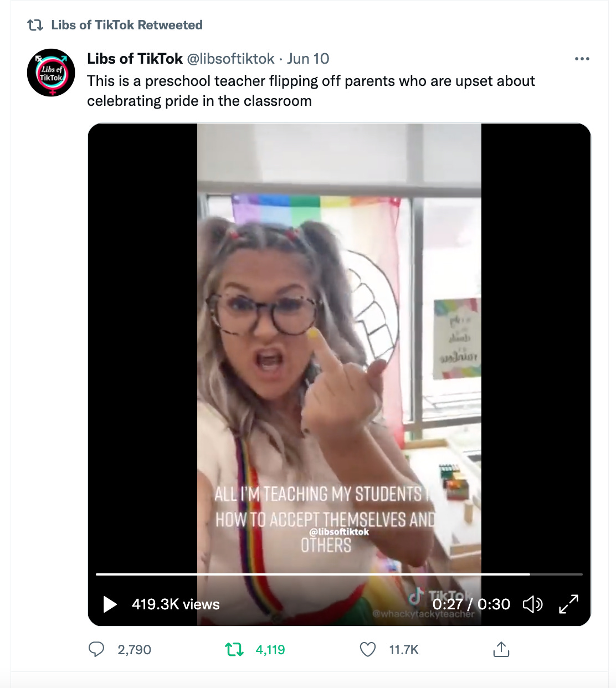The image size is (616, 688).
Task: Click the 4,119 retweets count
Action: (270, 650)
